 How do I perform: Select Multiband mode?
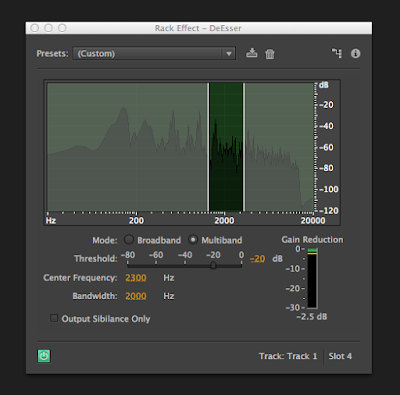click(x=193, y=240)
